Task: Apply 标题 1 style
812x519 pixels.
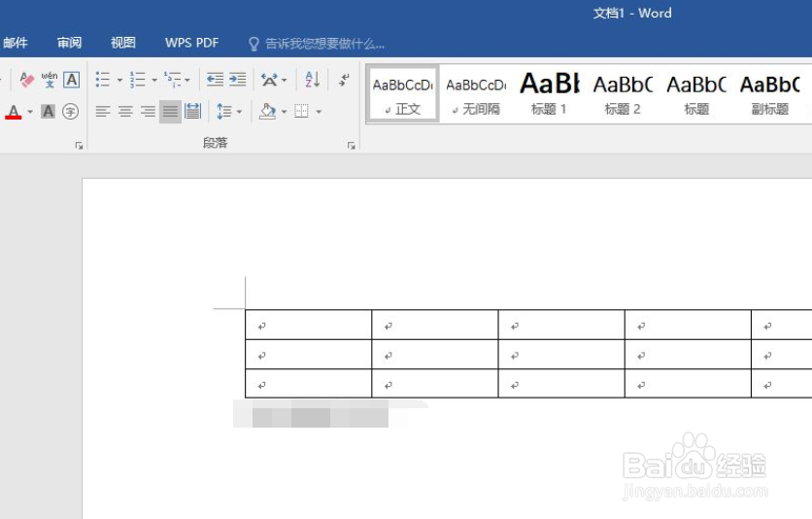Action: pos(550,93)
